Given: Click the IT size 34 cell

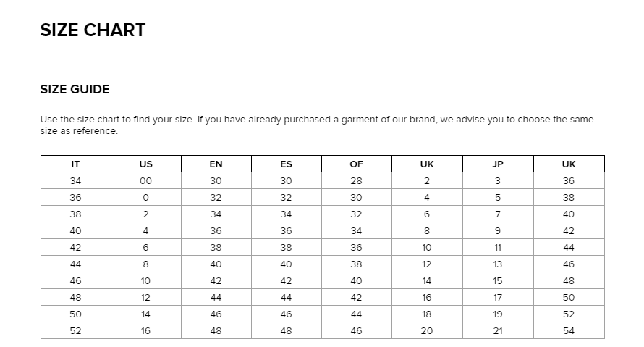Looking at the screenshot, I should pyautogui.click(x=75, y=181).
